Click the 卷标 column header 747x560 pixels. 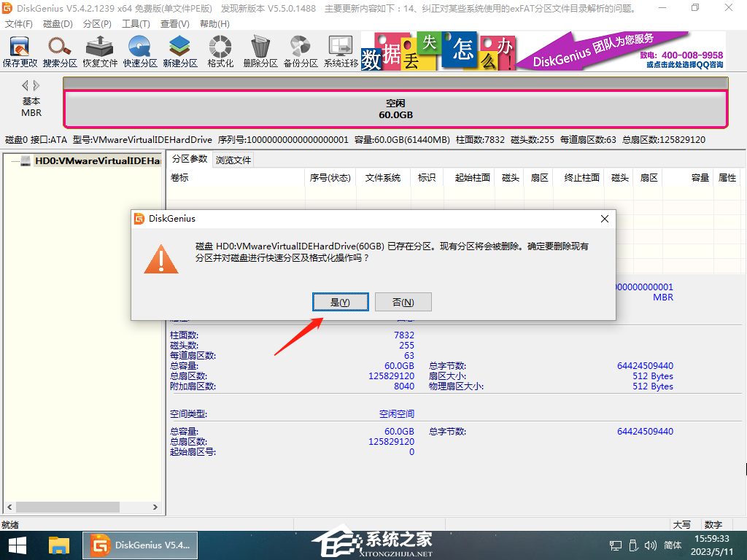click(x=236, y=178)
